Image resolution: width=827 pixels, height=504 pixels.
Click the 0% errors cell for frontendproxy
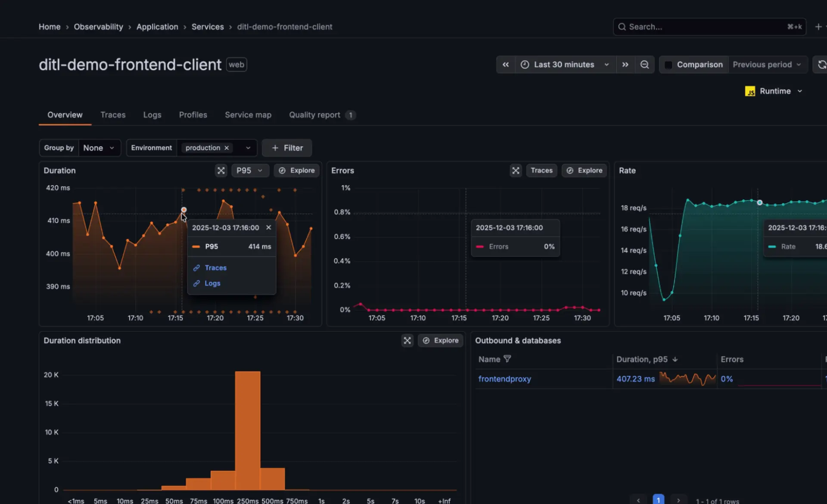(x=727, y=379)
